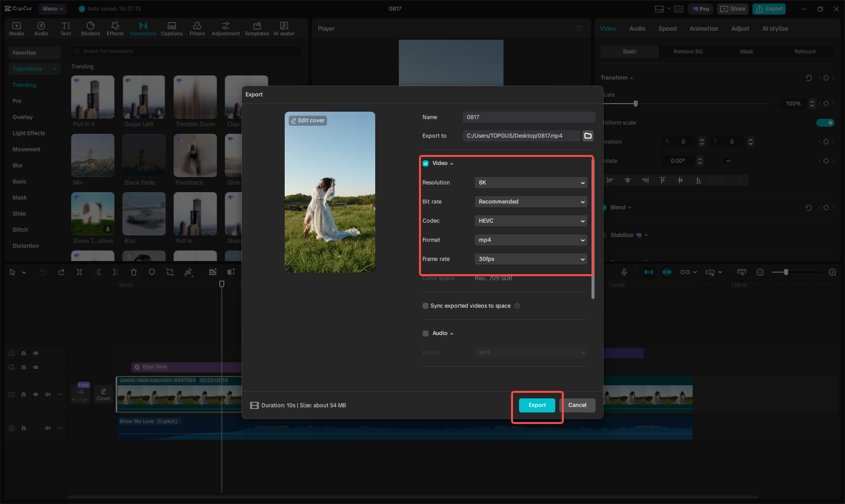Image resolution: width=845 pixels, height=504 pixels.
Task: Open the export destination folder icon
Action: tap(587, 135)
